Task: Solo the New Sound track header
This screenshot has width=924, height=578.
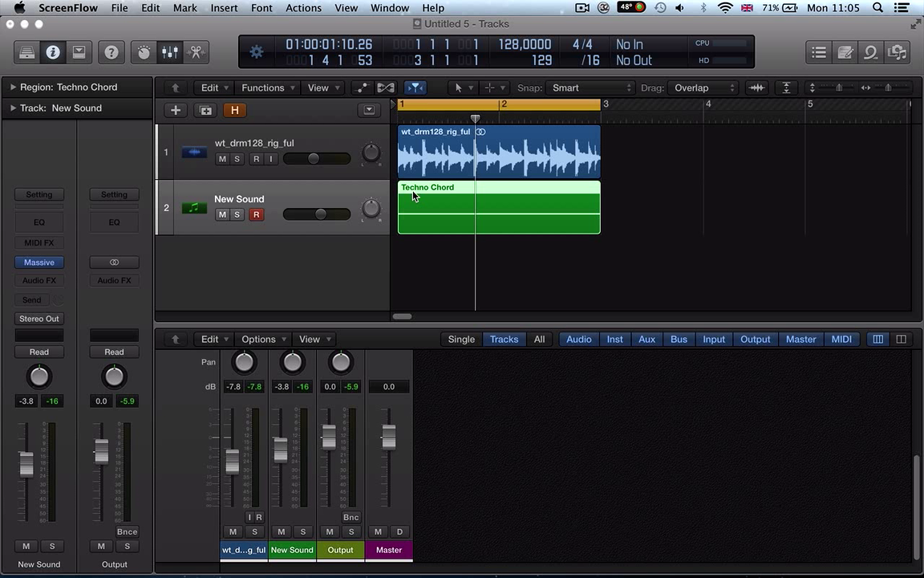Action: tap(237, 214)
